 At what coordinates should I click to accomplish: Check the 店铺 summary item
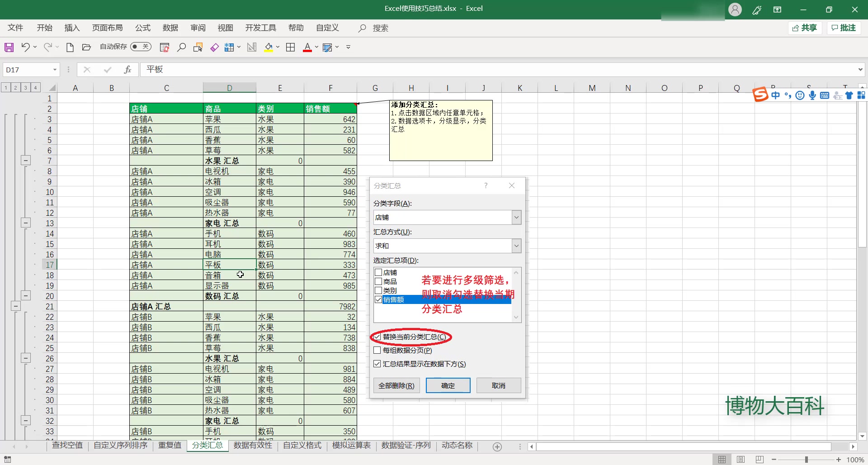tap(379, 273)
